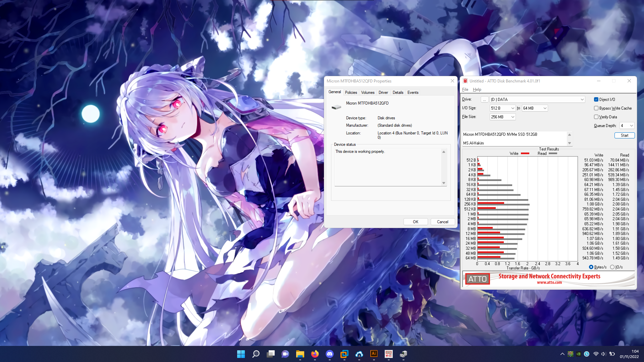The width and height of the screenshot is (644, 362).
Task: Open the volume speaker tray icon
Action: click(604, 354)
